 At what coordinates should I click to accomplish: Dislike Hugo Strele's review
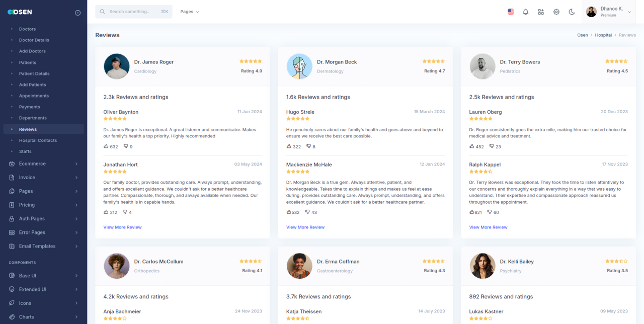(x=309, y=146)
